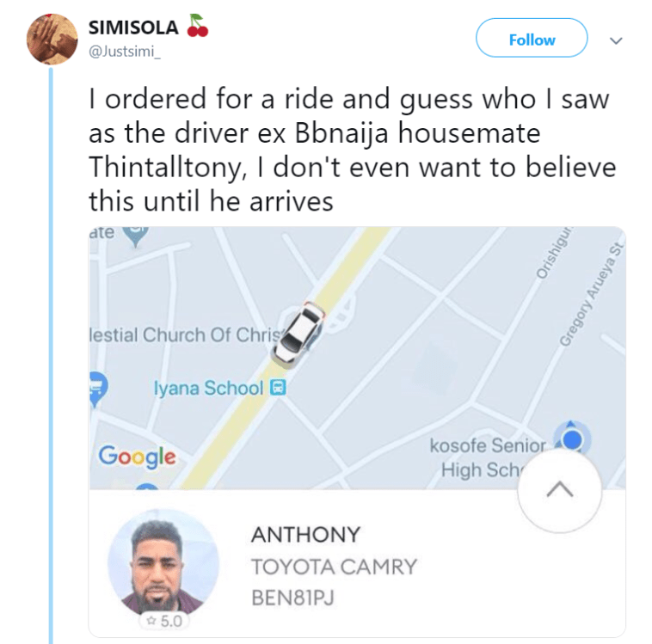Click the blue current location dot
Viewport: 652px width, 644px height.
(573, 440)
